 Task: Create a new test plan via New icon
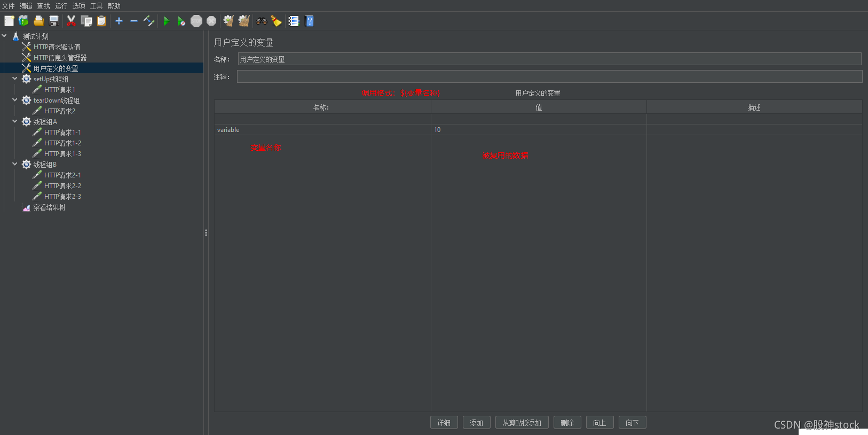(x=9, y=21)
